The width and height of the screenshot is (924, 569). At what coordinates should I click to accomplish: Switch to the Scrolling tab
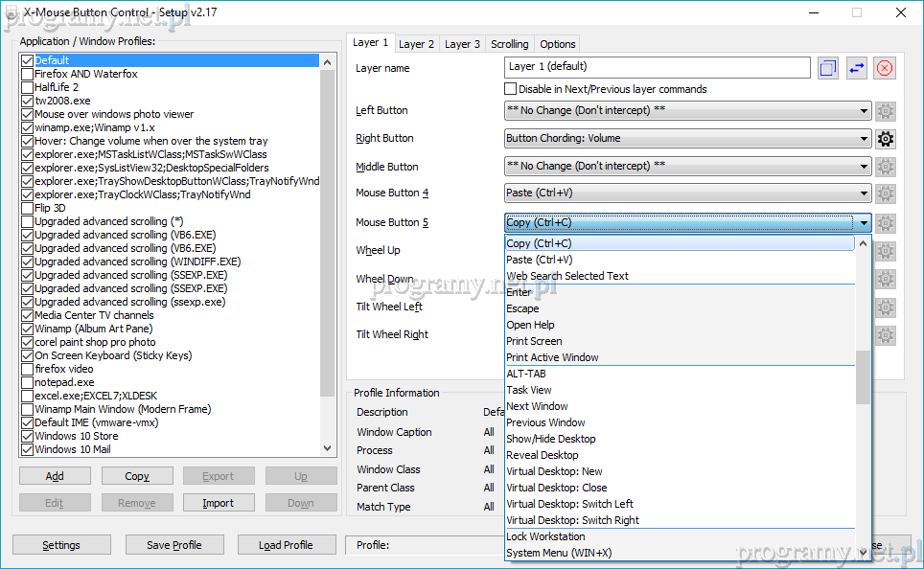point(509,44)
